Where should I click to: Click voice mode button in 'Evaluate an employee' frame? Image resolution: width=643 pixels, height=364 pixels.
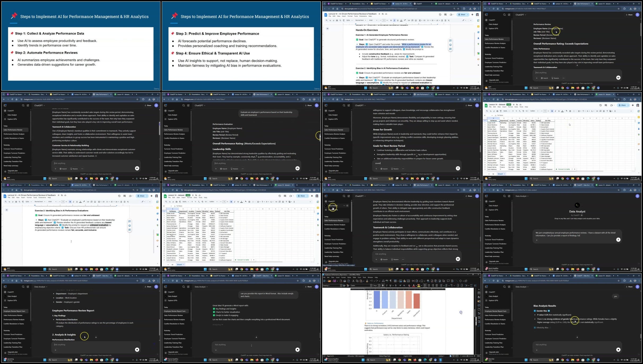coord(298,168)
